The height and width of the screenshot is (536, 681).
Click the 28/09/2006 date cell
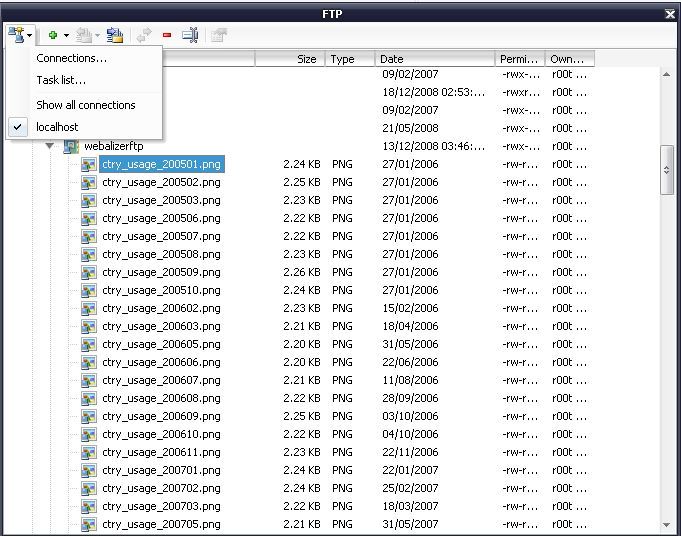point(410,398)
